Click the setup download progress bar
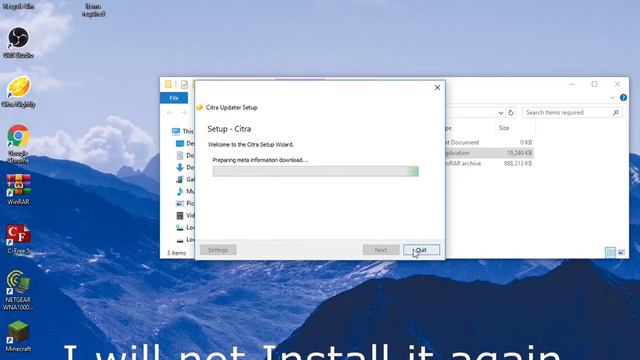Viewport: 640px width, 360px height. [316, 171]
